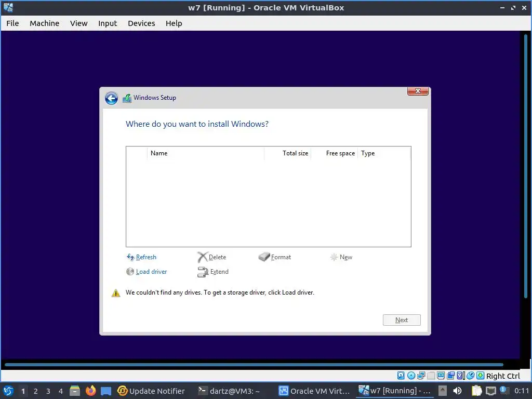The height and width of the screenshot is (399, 532).
Task: Click the blue show desktop icon
Action: point(106,391)
